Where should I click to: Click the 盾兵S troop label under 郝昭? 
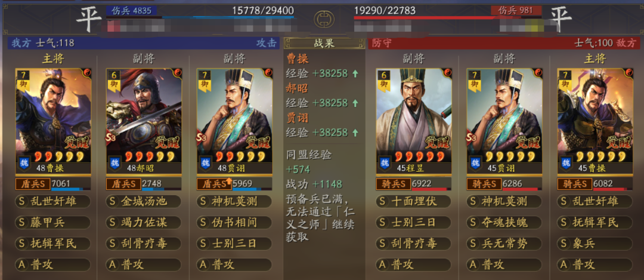pos(123,183)
